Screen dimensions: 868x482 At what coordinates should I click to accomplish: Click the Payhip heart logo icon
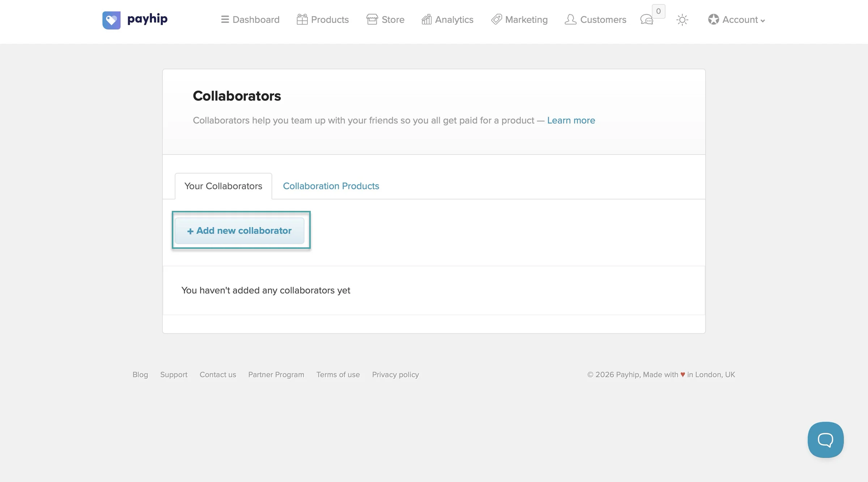click(x=111, y=20)
